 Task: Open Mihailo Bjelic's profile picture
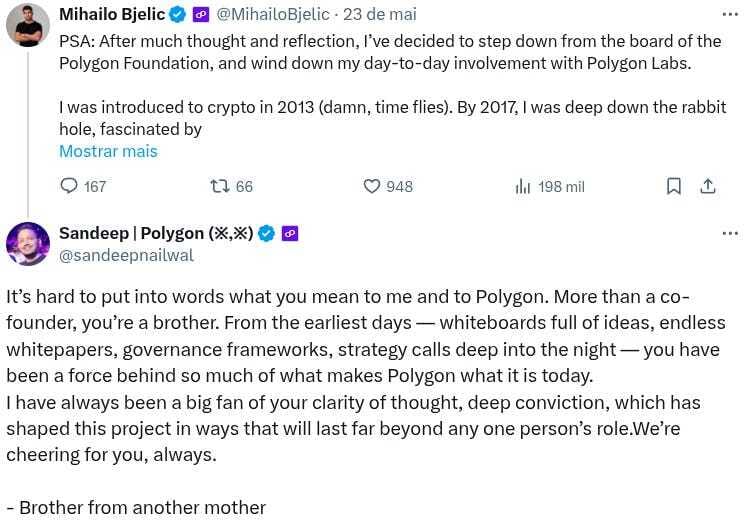coord(28,25)
